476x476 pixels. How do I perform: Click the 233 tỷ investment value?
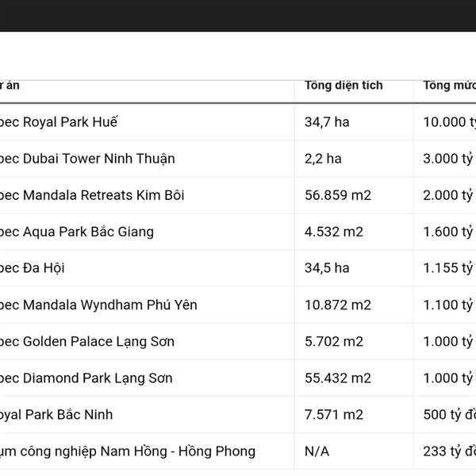tap(449, 451)
